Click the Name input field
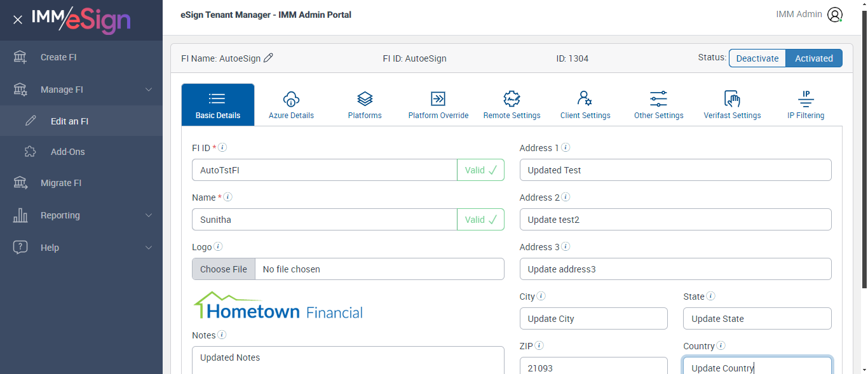This screenshot has height=374, width=868. (x=325, y=220)
